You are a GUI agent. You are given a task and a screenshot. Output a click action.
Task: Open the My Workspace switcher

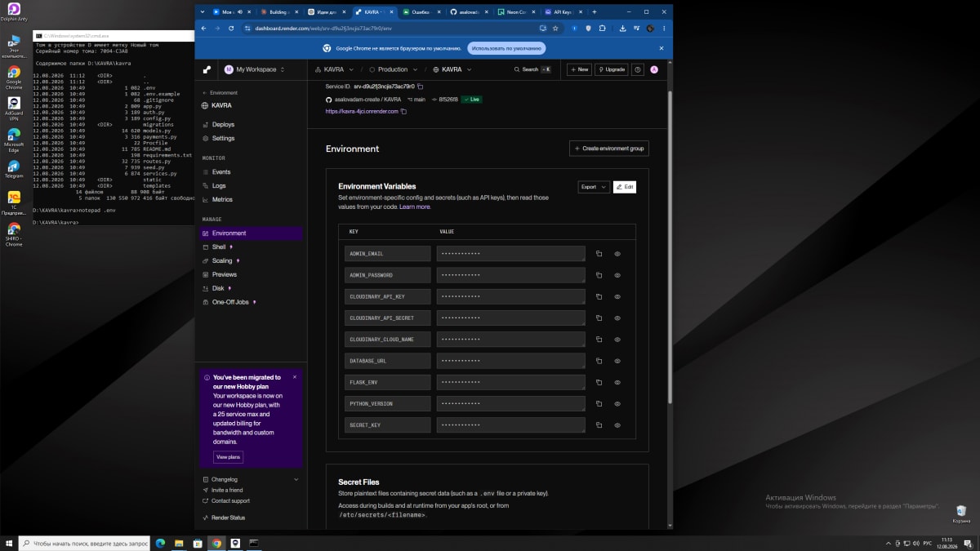click(x=255, y=69)
